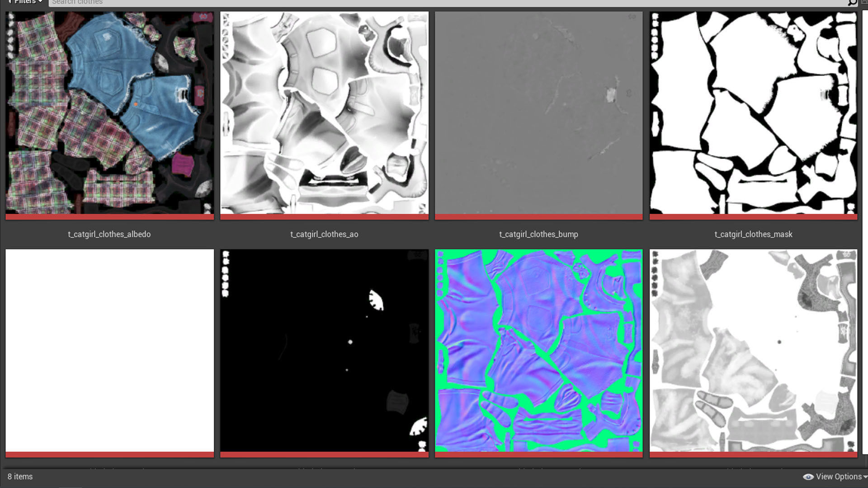Select the ambient occlusion texture thumbnail
This screenshot has width=868, height=488.
pos(324,113)
